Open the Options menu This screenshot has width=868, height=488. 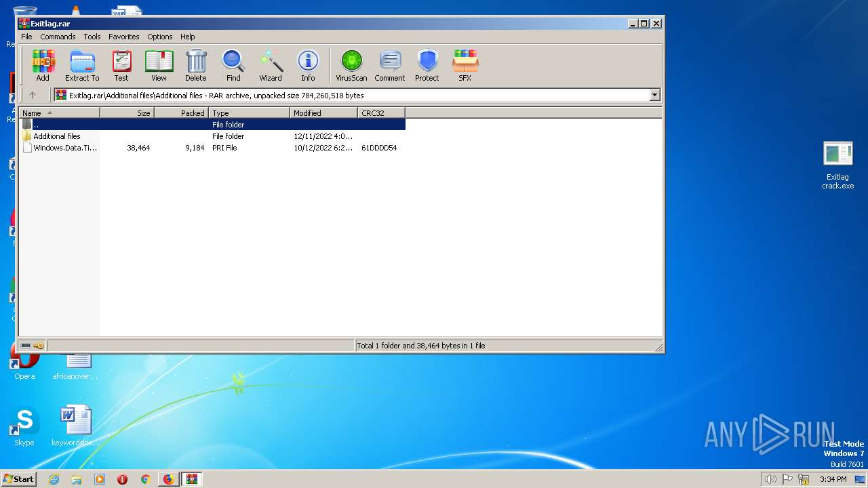[160, 37]
